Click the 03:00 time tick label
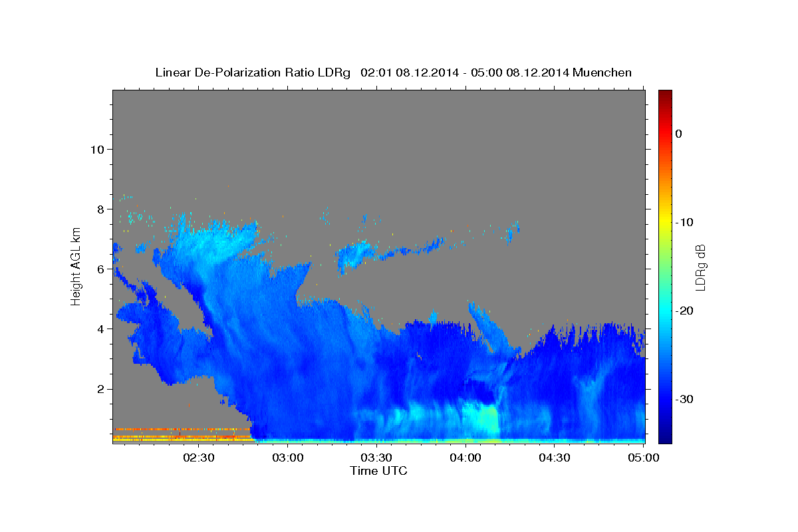 coord(288,458)
